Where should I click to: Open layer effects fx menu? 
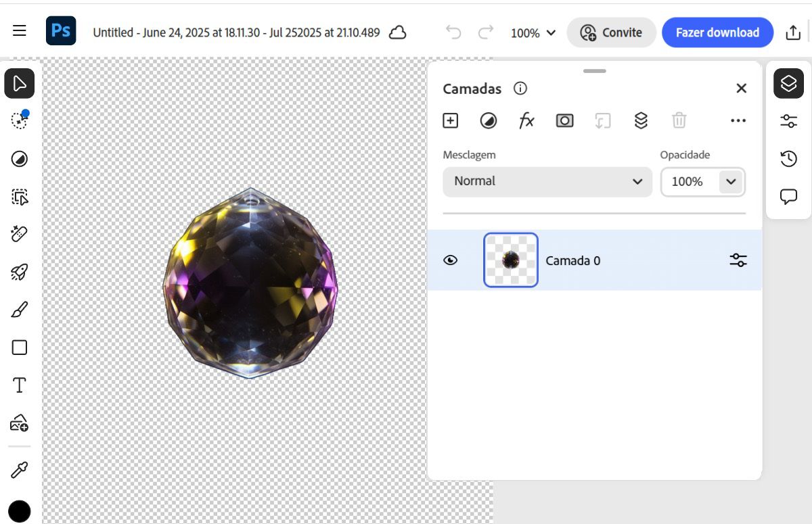(526, 120)
